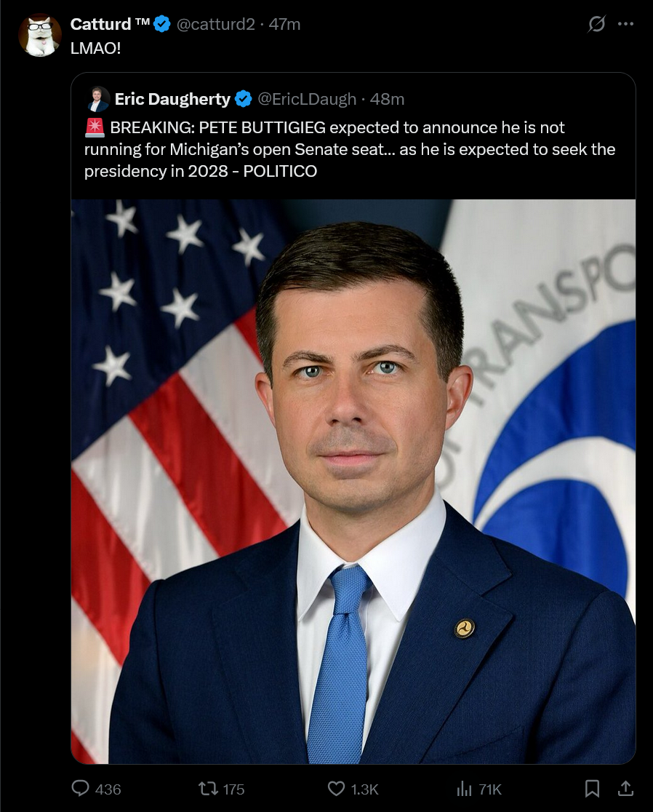Open the quoted post's 48m timestamp

point(387,99)
